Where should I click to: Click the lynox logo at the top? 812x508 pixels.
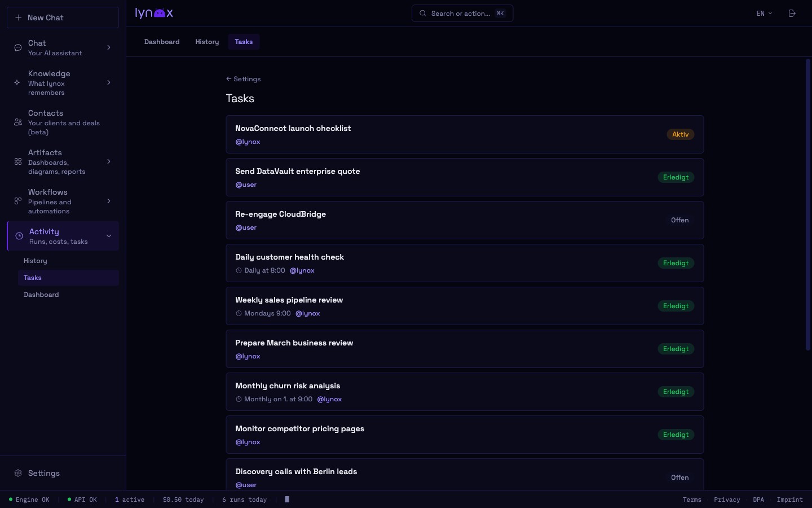click(x=153, y=13)
